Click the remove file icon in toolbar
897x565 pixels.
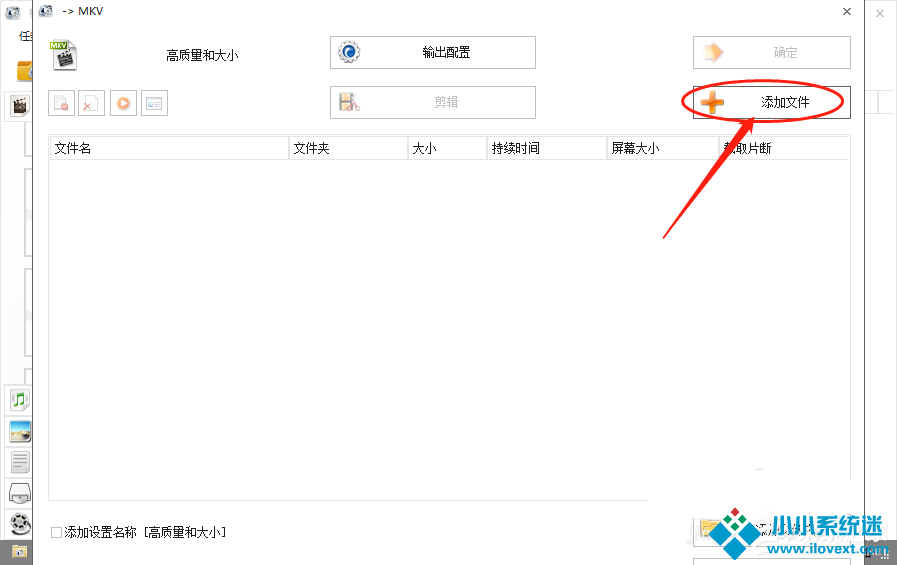click(62, 103)
